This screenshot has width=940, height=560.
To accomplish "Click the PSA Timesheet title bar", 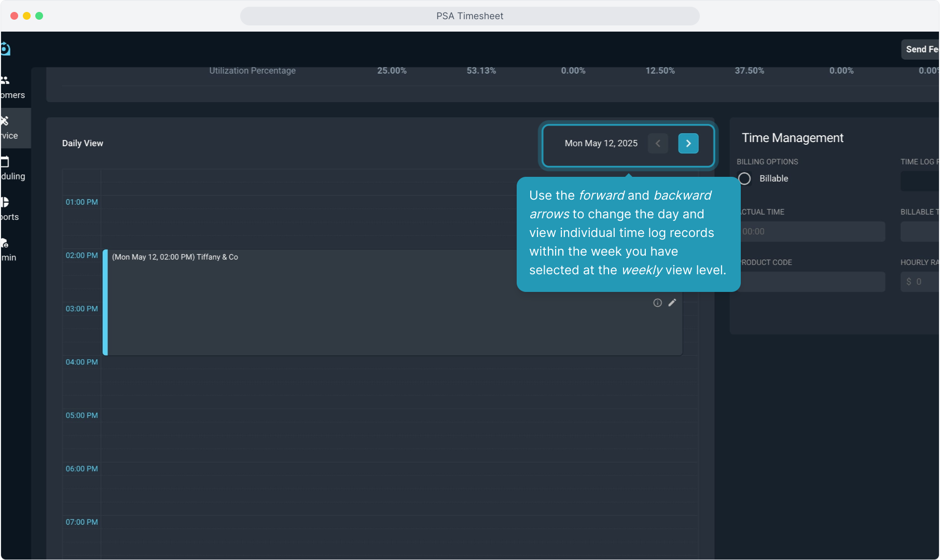I will point(469,16).
